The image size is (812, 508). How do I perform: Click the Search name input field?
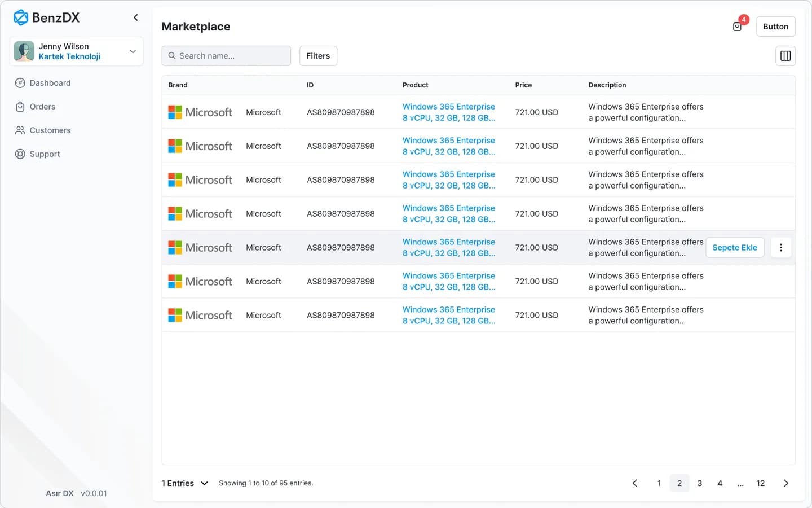tap(226, 56)
